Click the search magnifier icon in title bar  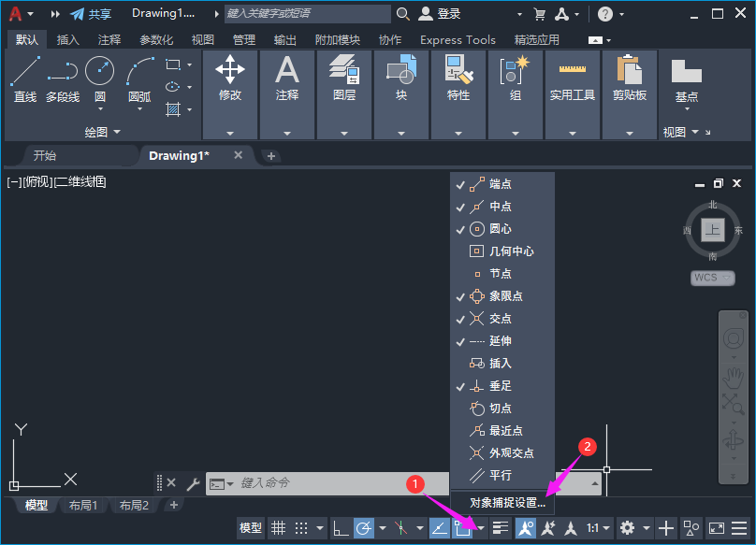pos(402,14)
